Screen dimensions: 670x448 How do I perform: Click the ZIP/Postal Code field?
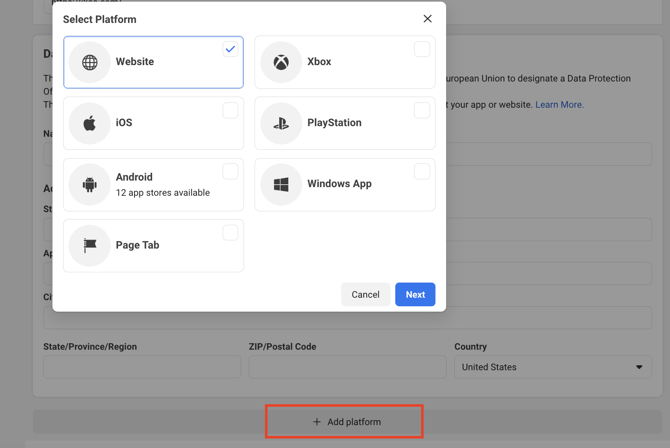(x=347, y=367)
